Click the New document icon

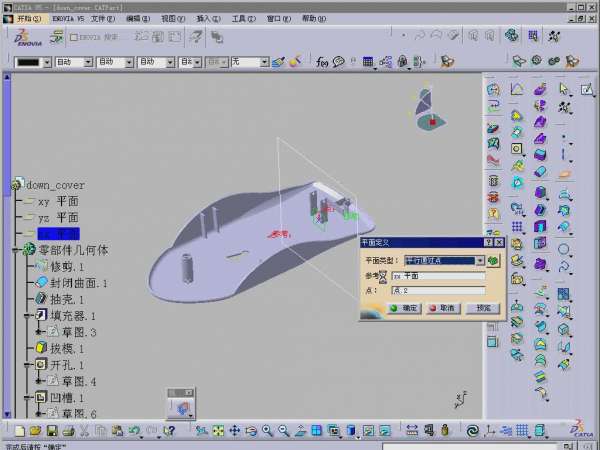20,431
